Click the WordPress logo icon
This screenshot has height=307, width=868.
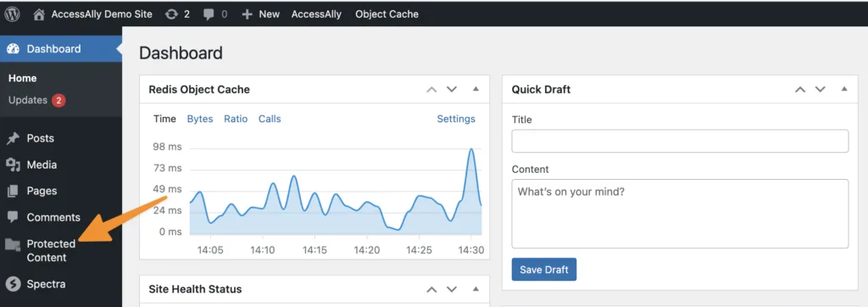(12, 14)
